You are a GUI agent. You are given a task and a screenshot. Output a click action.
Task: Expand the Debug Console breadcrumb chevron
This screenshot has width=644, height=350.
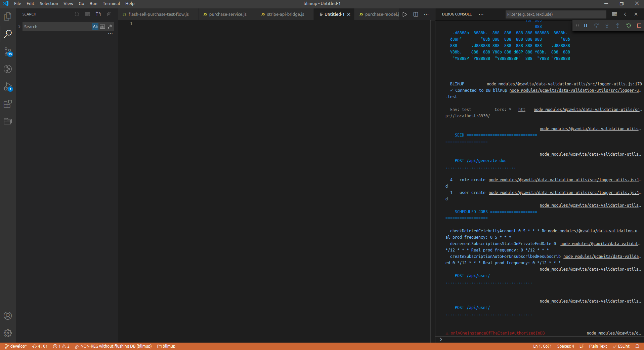[441, 339]
